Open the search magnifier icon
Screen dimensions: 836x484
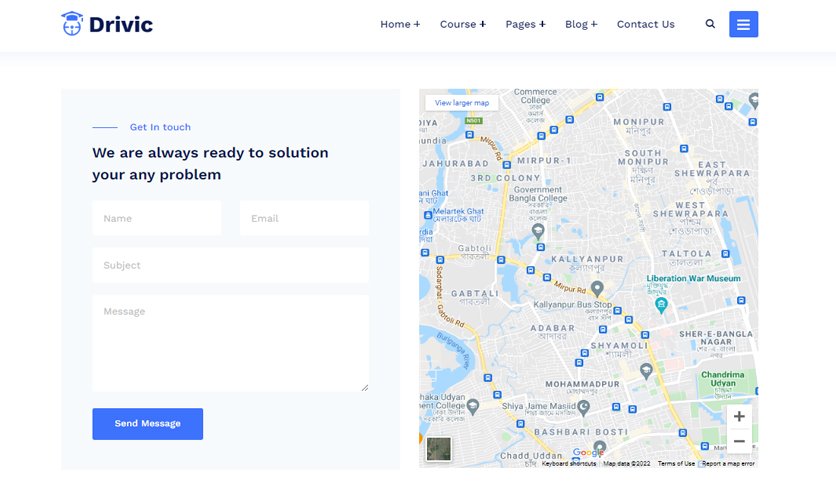710,24
